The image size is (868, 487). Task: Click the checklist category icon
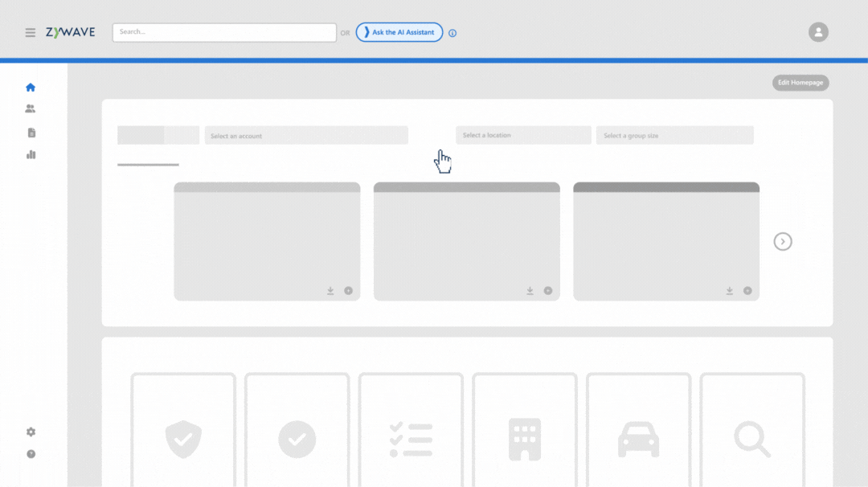pyautogui.click(x=410, y=439)
